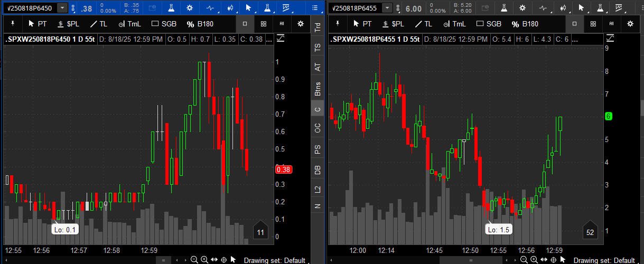The image size is (644, 264).
Task: Click the crosshair pan icon under right chart
Action: tap(553, 260)
